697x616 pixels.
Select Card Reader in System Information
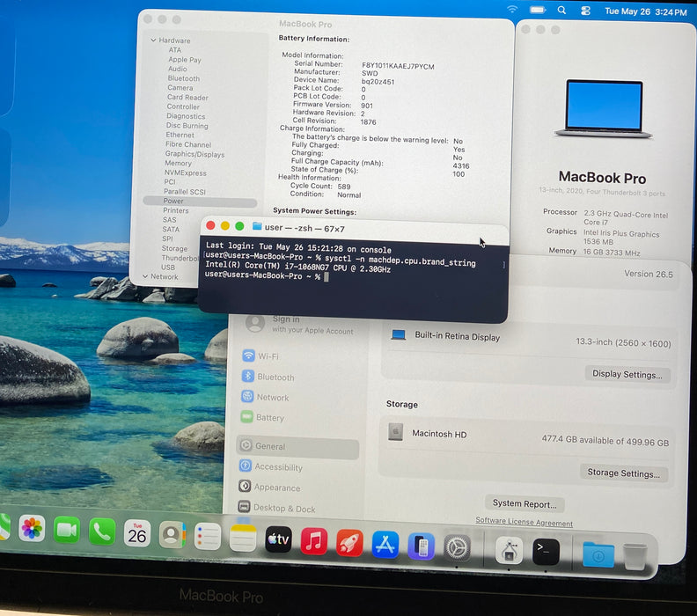tap(187, 97)
